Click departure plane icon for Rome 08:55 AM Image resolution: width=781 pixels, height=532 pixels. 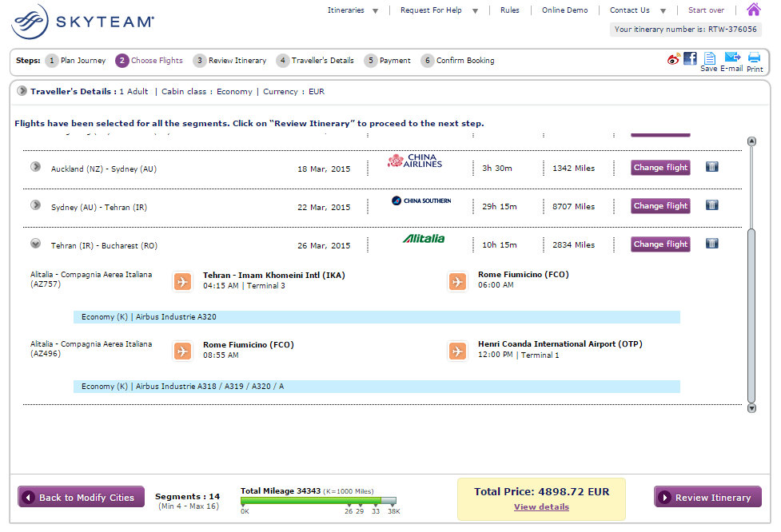pos(183,351)
